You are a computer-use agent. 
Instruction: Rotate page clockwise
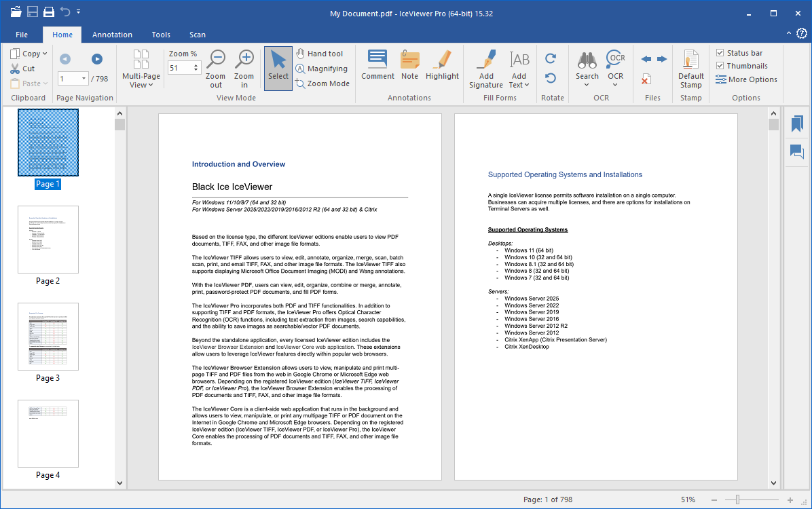coord(551,58)
